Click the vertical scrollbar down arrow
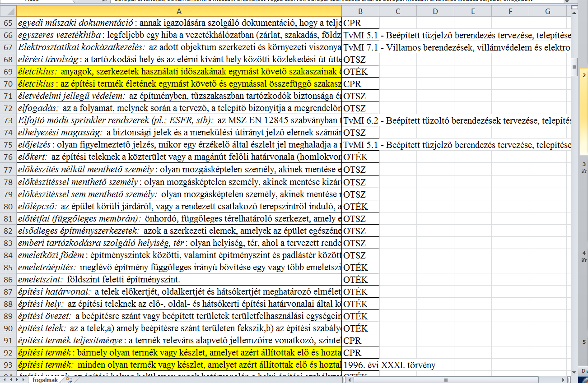The width and height of the screenshot is (588, 383). [x=574, y=372]
